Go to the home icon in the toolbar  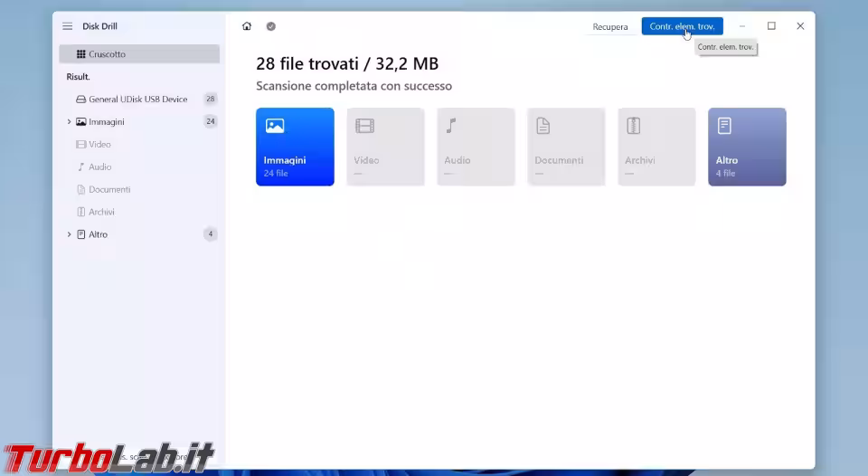coord(247,26)
